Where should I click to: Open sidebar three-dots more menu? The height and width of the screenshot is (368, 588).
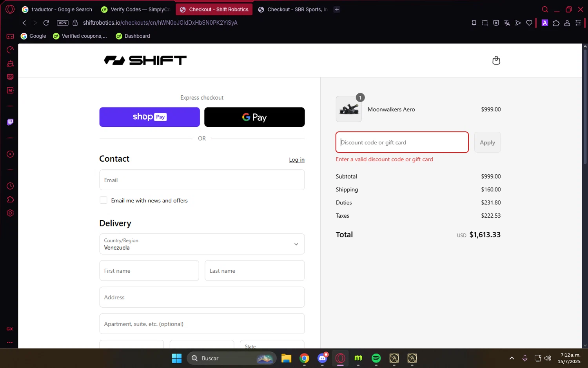(x=10, y=342)
